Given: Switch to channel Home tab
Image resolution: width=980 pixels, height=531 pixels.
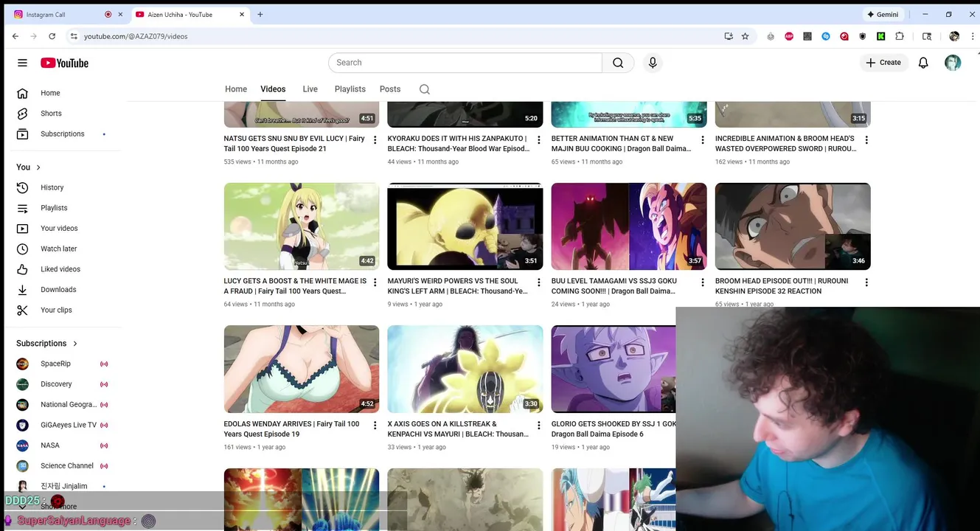Looking at the screenshot, I should (x=236, y=89).
